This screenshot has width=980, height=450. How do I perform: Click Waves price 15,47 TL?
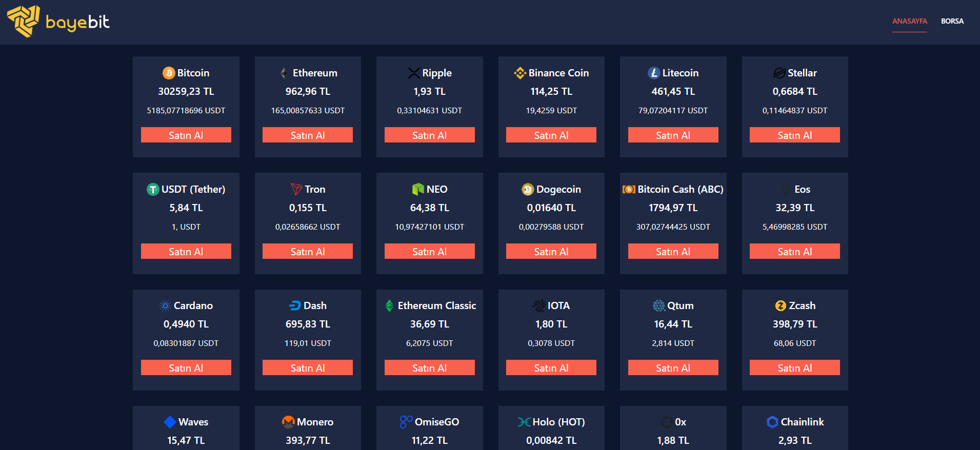[x=186, y=440]
